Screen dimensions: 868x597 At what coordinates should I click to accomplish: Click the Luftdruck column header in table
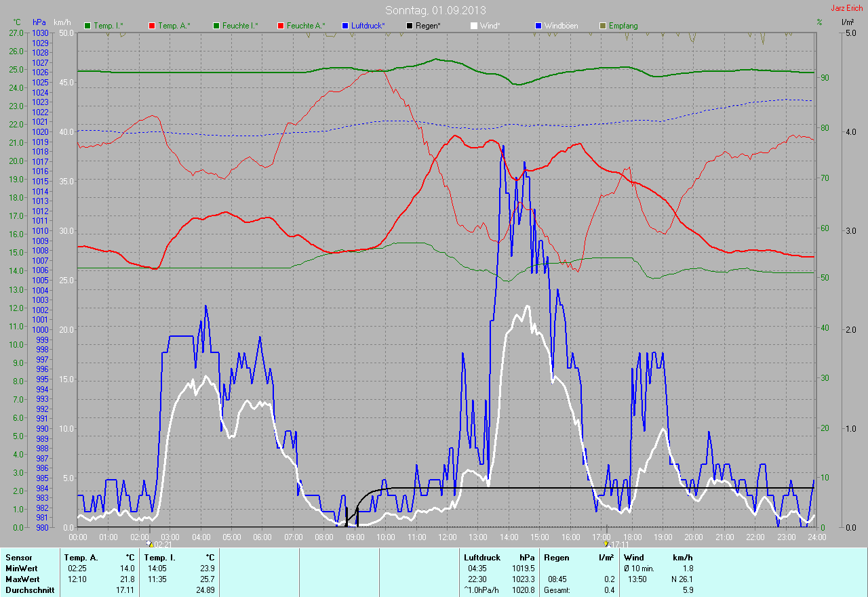click(481, 558)
